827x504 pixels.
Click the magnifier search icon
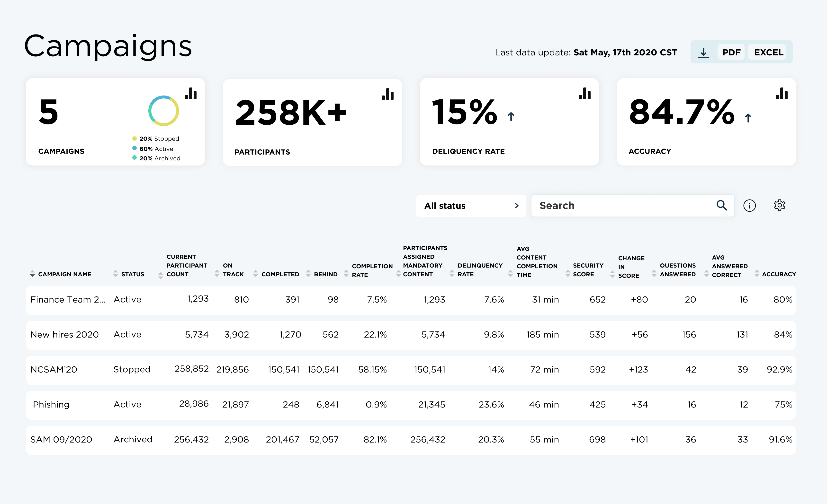click(722, 205)
